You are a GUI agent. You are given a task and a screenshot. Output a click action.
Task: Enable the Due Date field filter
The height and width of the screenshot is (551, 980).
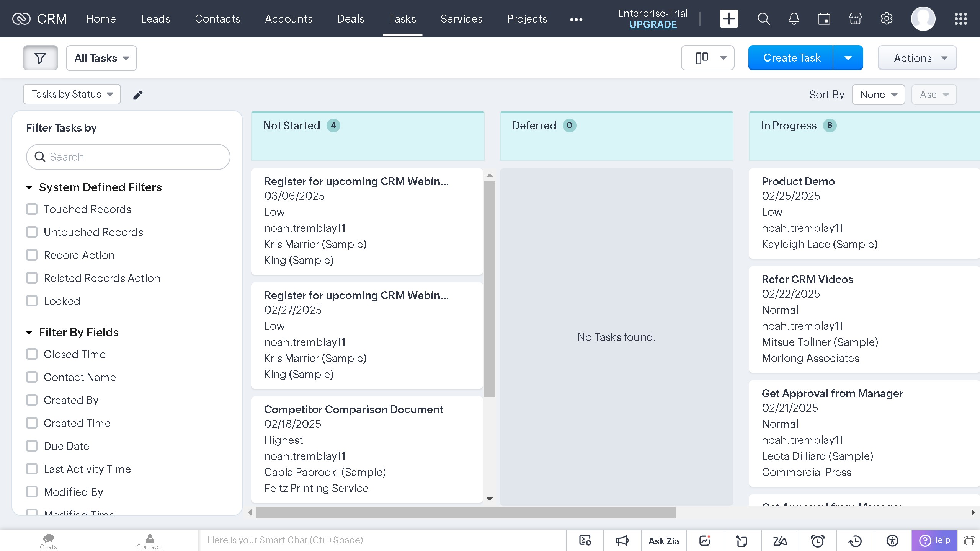point(32,446)
